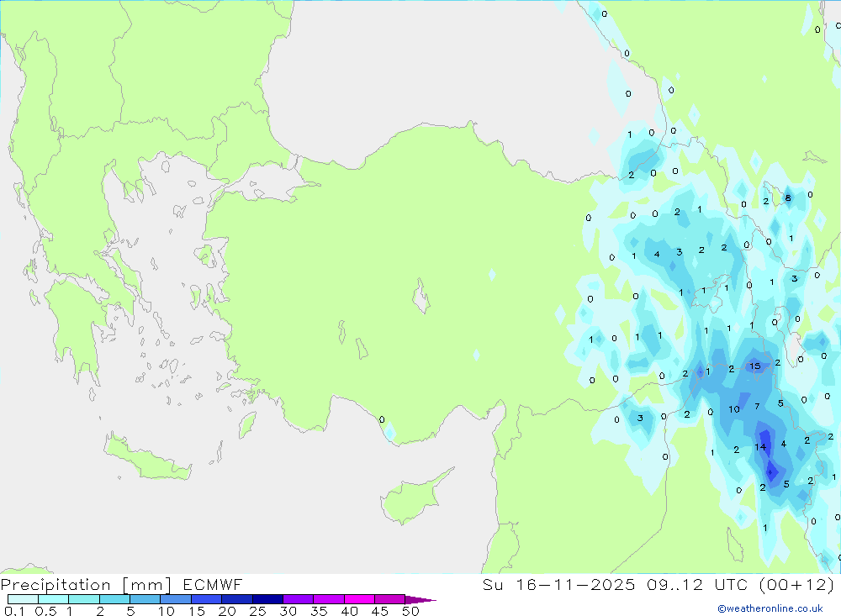Click the '7' precipitation value on the map
Viewport: 841px width, 616px height.
pos(757,407)
